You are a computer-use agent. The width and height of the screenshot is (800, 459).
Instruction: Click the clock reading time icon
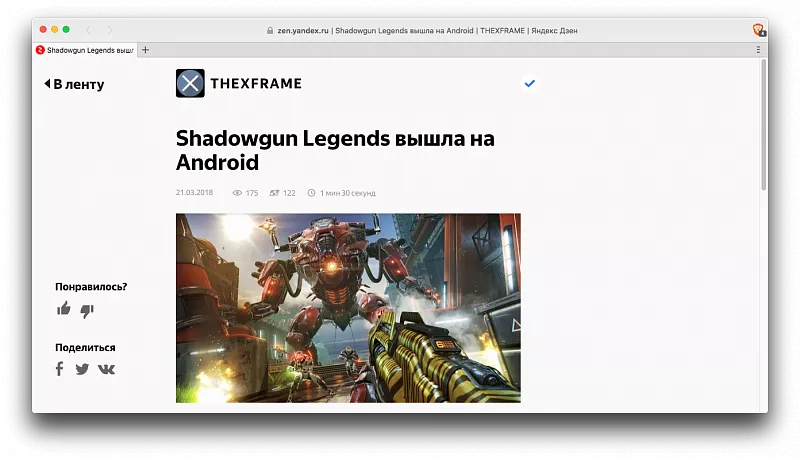pyautogui.click(x=311, y=193)
